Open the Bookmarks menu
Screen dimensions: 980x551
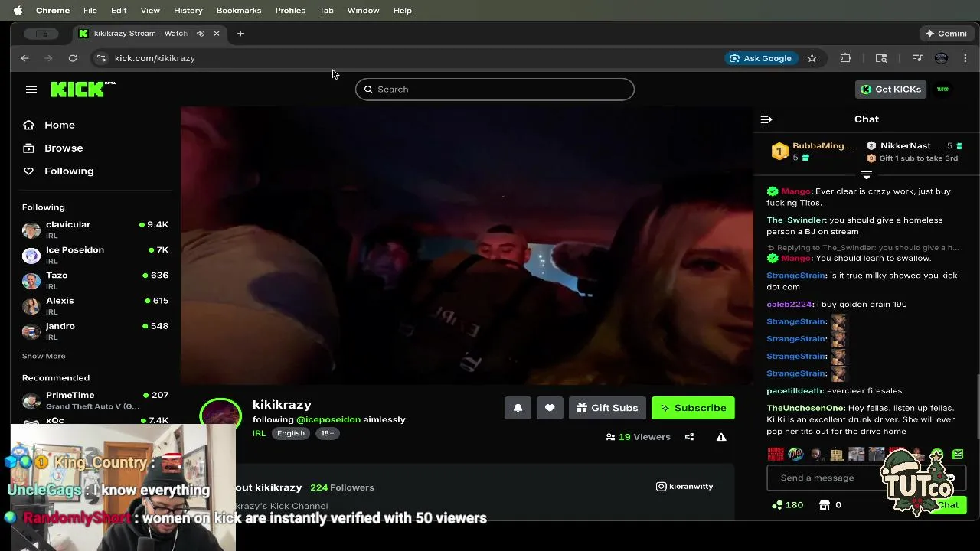[x=239, y=10]
